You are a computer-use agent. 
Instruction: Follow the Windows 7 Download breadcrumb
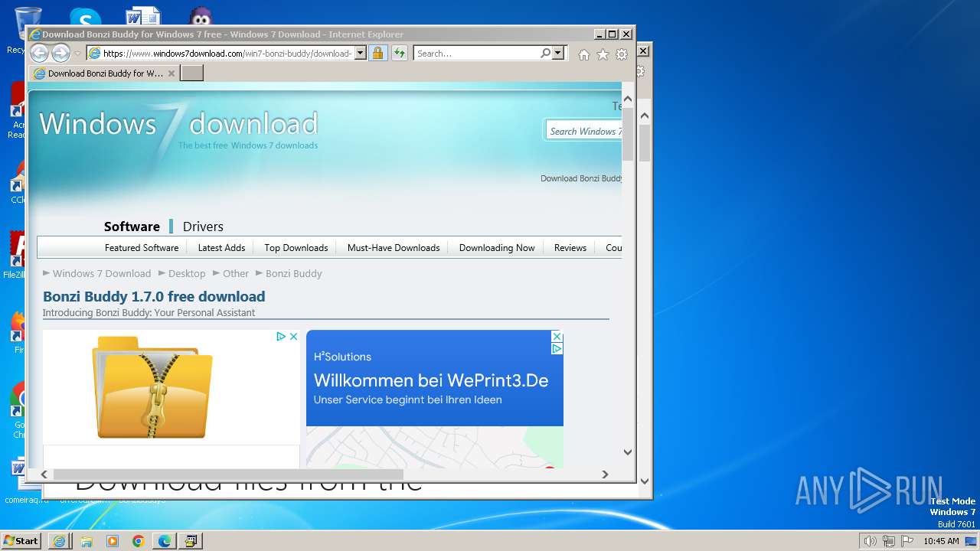[102, 273]
